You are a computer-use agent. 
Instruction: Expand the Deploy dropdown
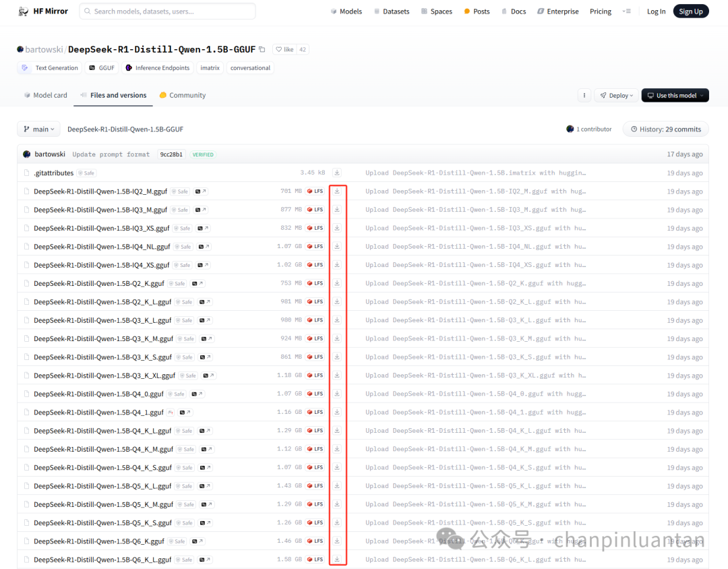(616, 95)
